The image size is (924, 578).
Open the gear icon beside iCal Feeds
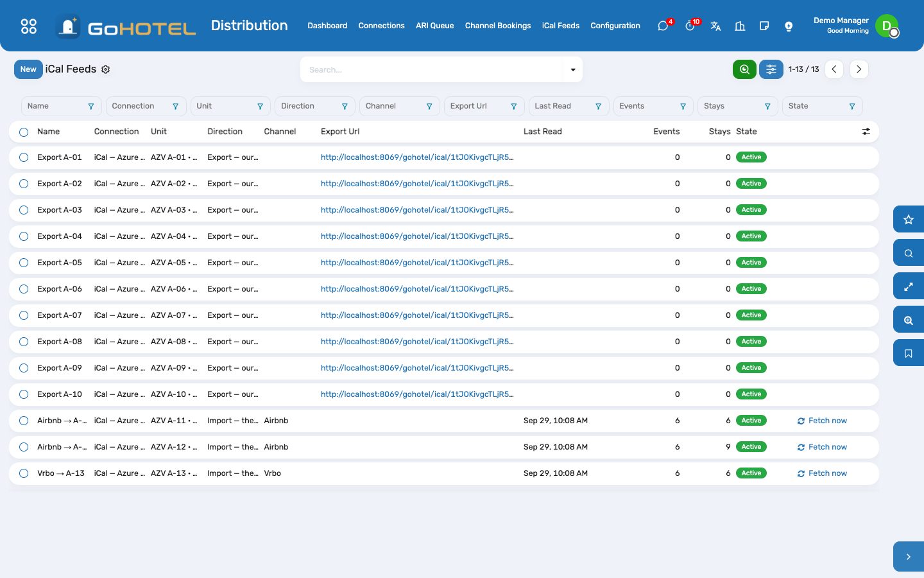point(106,69)
